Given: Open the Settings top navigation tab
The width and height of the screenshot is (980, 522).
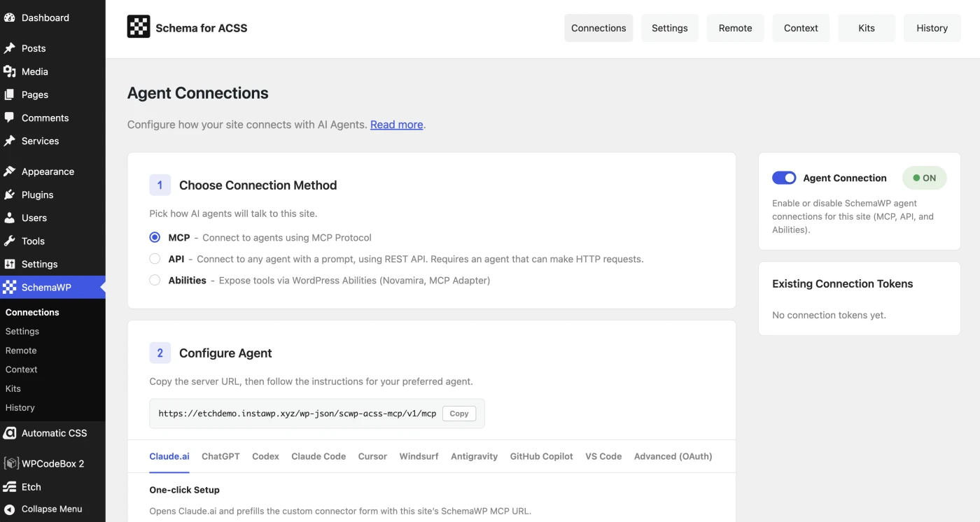Looking at the screenshot, I should click(x=670, y=28).
